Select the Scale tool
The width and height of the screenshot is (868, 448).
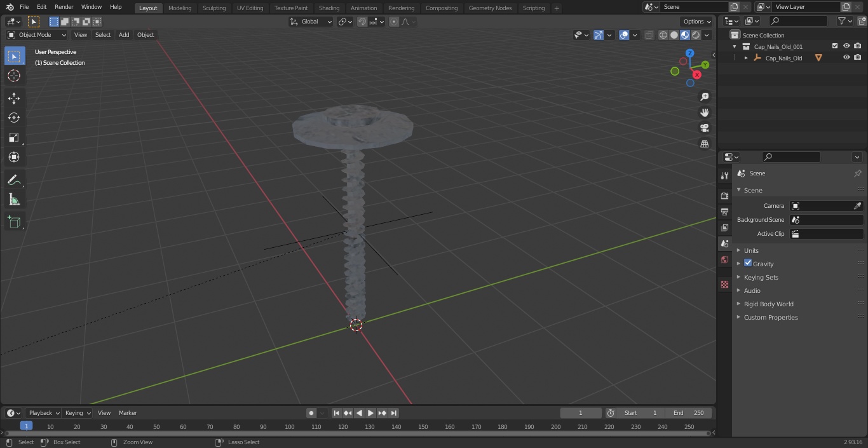[14, 137]
